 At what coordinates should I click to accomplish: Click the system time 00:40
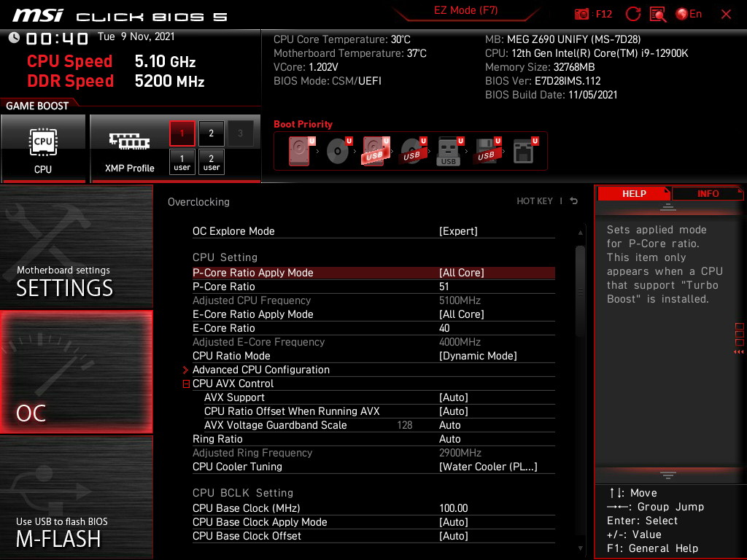pyautogui.click(x=57, y=38)
